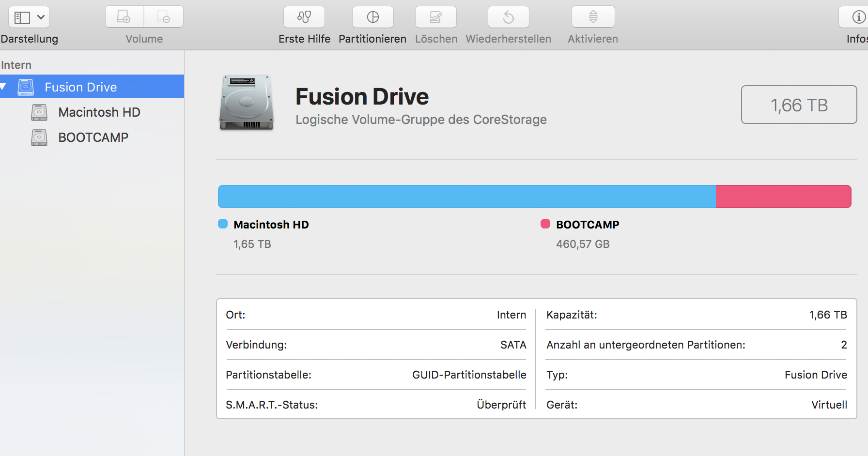Click the blue Macintosh HD usage bar segment
The image size is (868, 456).
coord(466,197)
